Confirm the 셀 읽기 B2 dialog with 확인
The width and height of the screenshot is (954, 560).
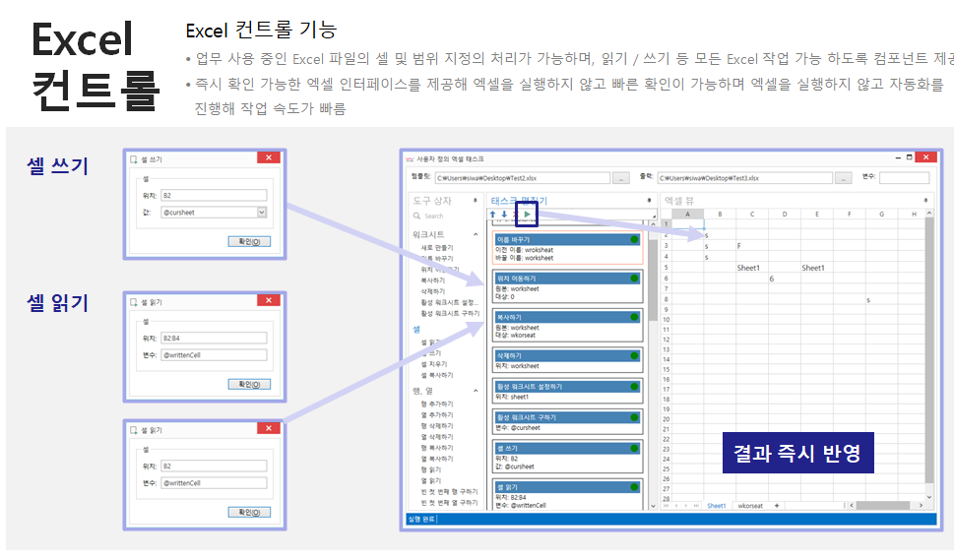pyautogui.click(x=249, y=512)
